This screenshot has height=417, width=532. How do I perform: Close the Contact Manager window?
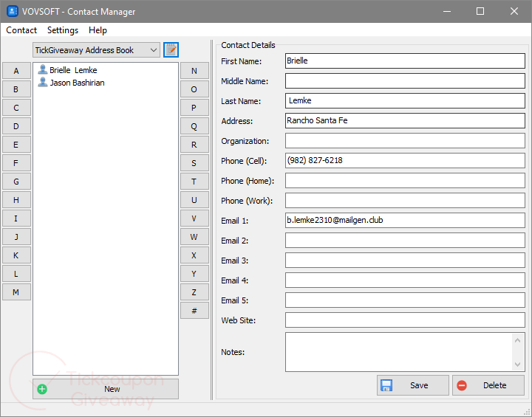coord(514,11)
